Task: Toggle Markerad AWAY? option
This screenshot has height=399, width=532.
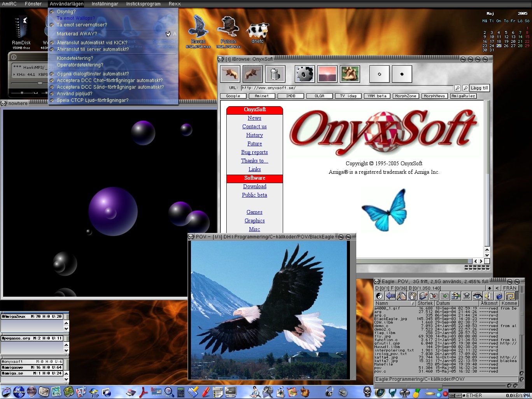Action: pyautogui.click(x=113, y=34)
